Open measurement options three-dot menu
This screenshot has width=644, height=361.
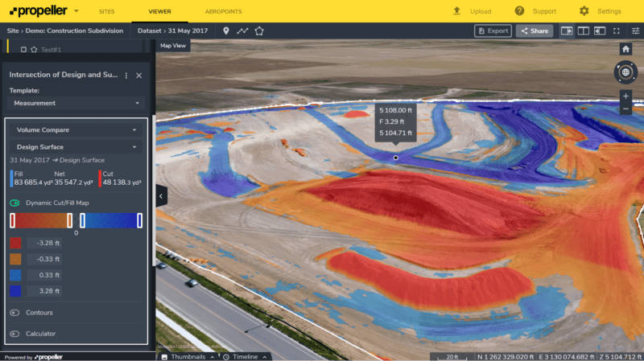pyautogui.click(x=126, y=76)
